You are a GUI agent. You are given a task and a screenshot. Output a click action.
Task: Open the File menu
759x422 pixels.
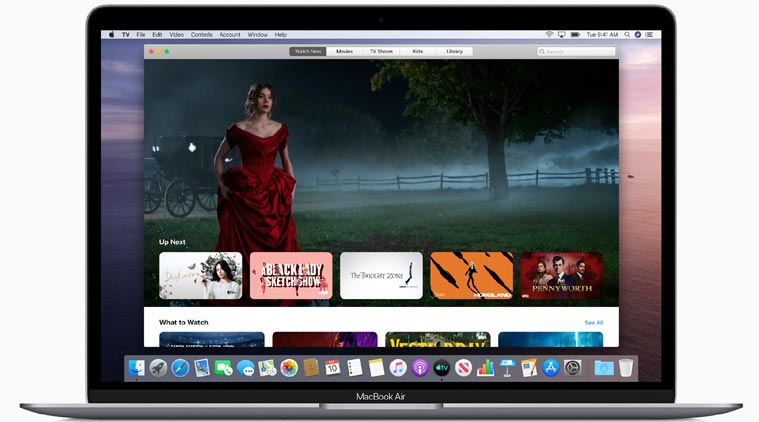(141, 35)
